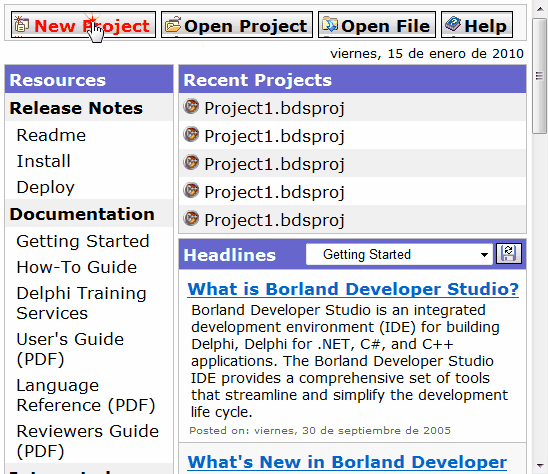
Task: Click the Resources panel header
Action: pyautogui.click(x=89, y=80)
